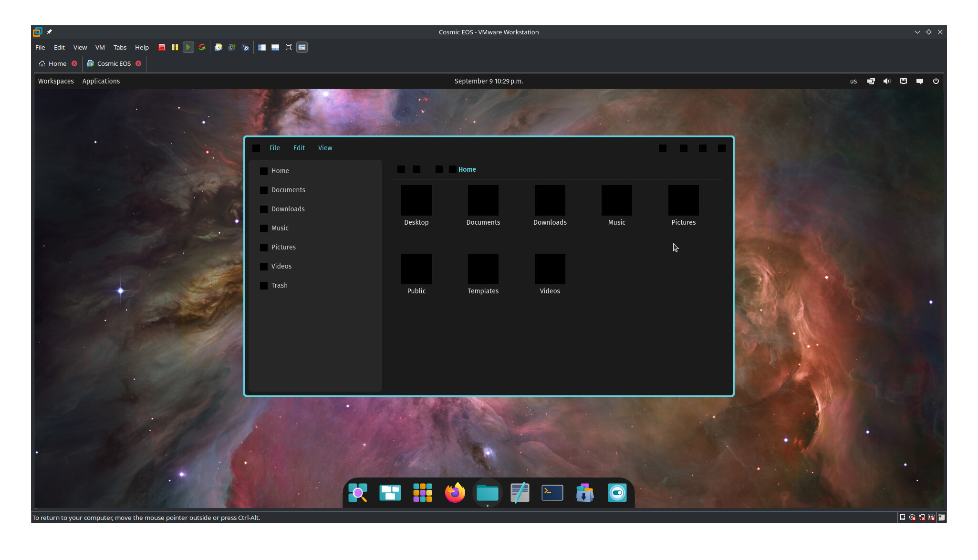Select the Documents folder in the file grid
This screenshot has width=978, height=560.
[x=483, y=206]
